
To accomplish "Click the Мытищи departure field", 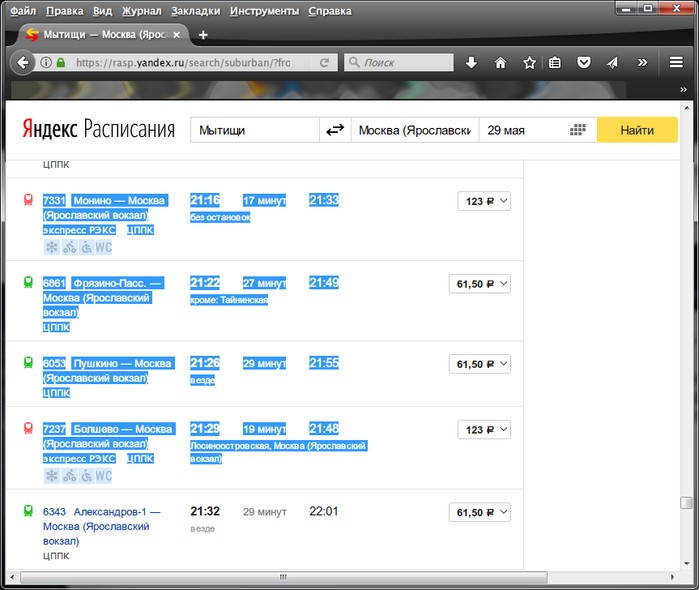I will tap(255, 130).
